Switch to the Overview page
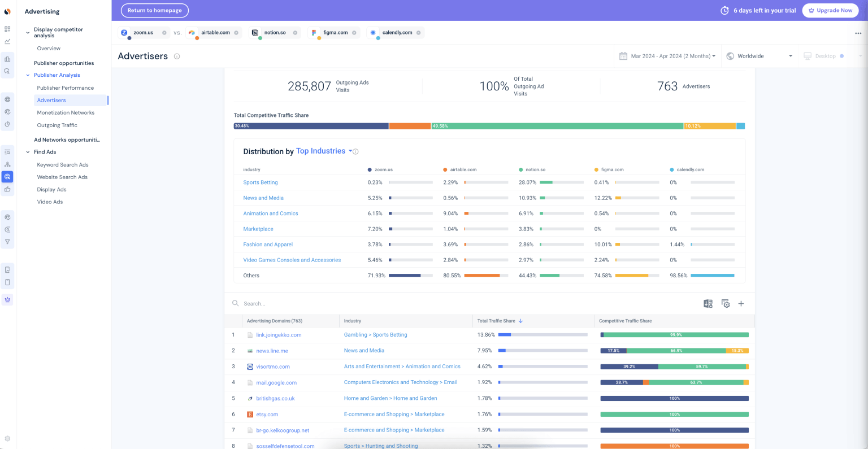The image size is (868, 449). [49, 49]
